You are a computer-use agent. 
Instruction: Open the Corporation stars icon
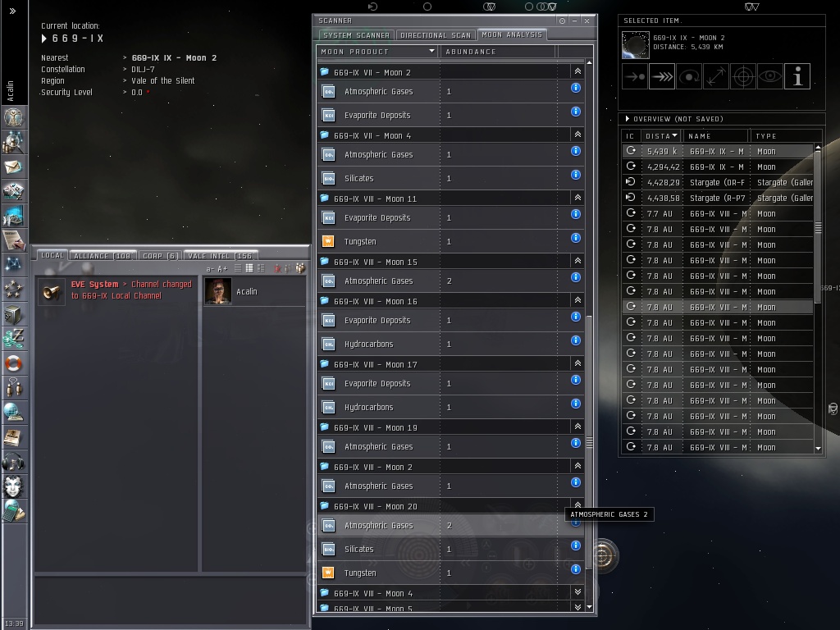(x=13, y=290)
